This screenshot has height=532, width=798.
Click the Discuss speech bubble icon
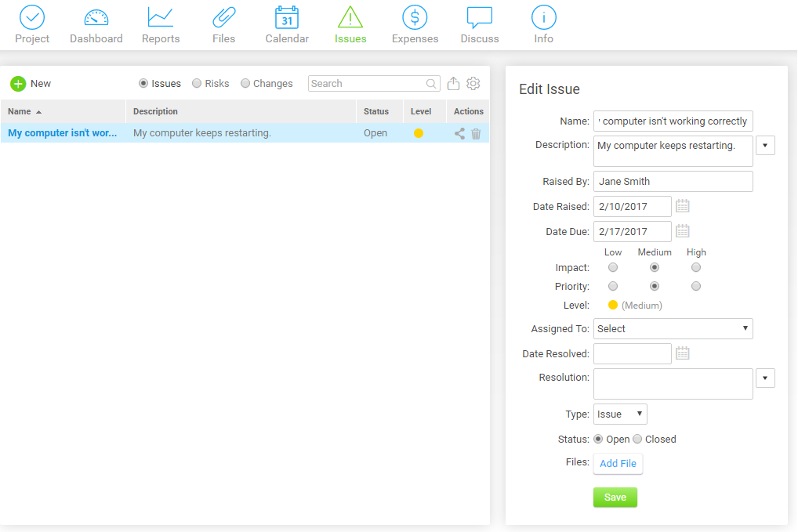(480, 17)
